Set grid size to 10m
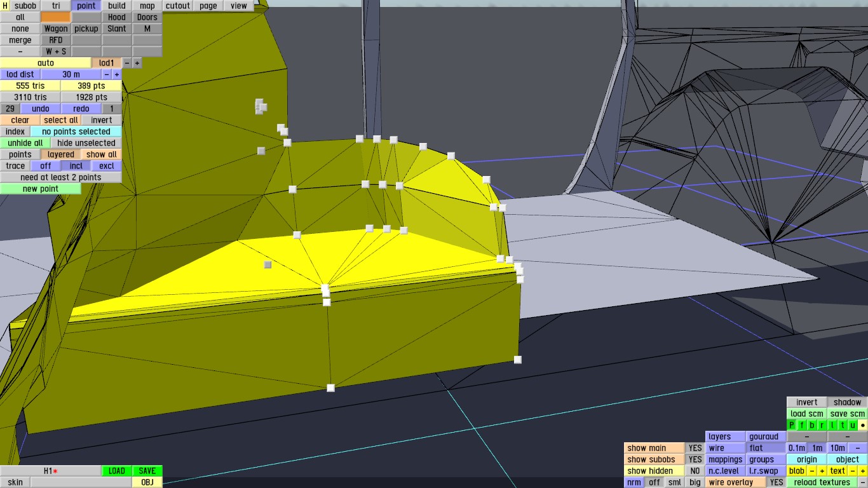Viewport: 868px width, 488px height. click(x=837, y=448)
